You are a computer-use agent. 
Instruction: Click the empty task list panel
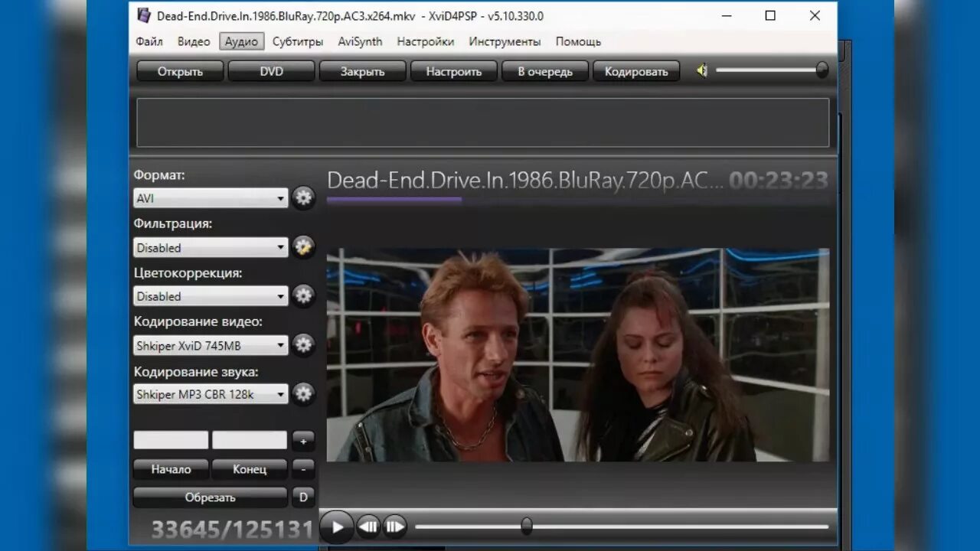click(x=483, y=122)
